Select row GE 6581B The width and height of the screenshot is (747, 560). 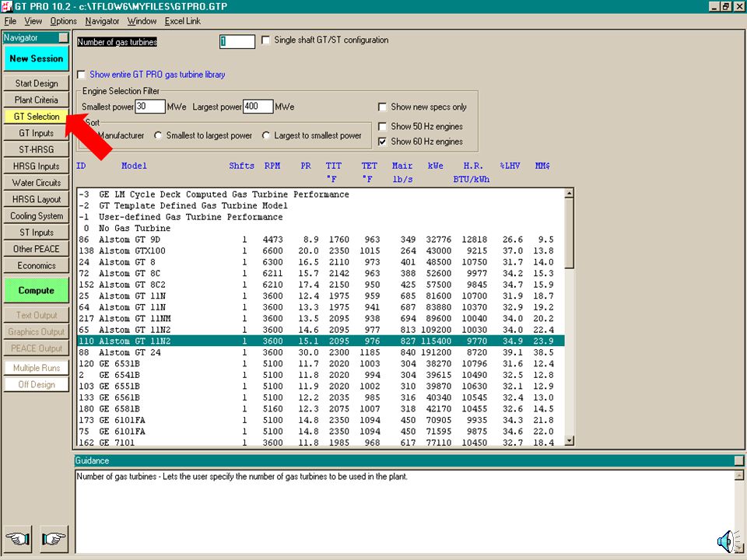click(x=321, y=409)
